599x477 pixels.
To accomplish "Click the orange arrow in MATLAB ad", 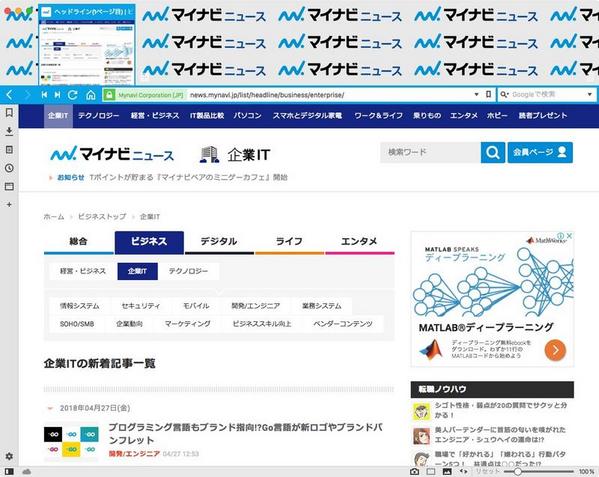I will (555, 350).
